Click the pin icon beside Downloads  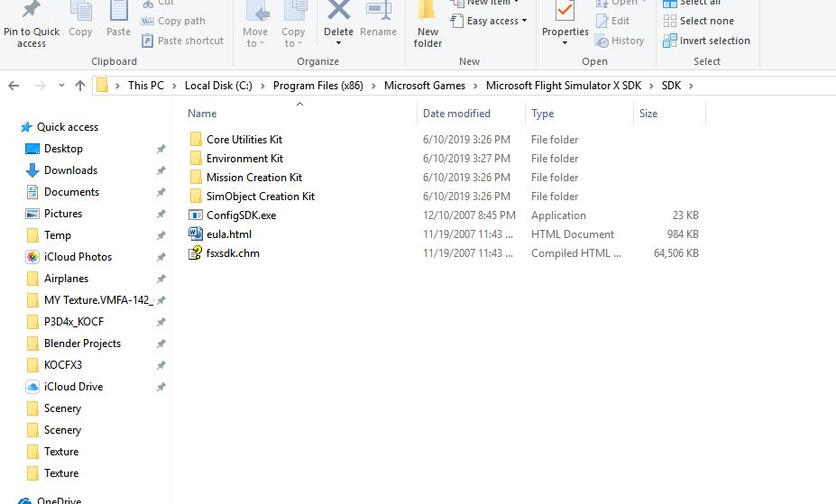pos(161,170)
